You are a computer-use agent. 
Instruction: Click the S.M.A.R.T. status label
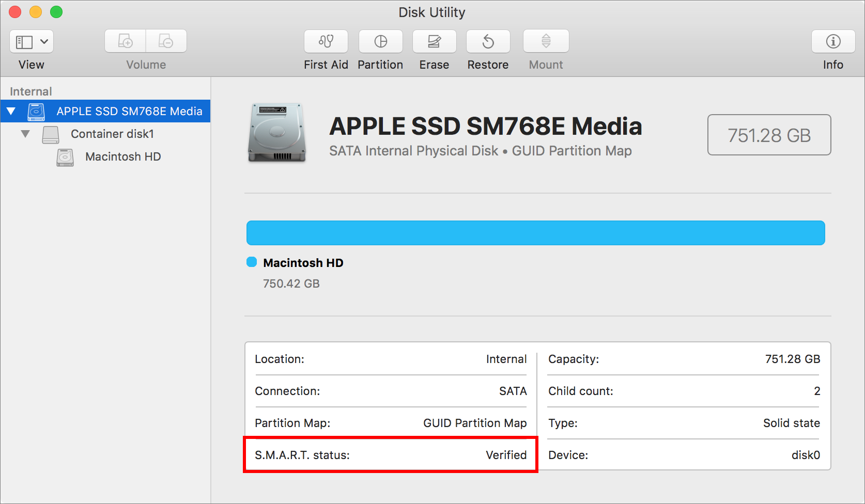tap(302, 455)
